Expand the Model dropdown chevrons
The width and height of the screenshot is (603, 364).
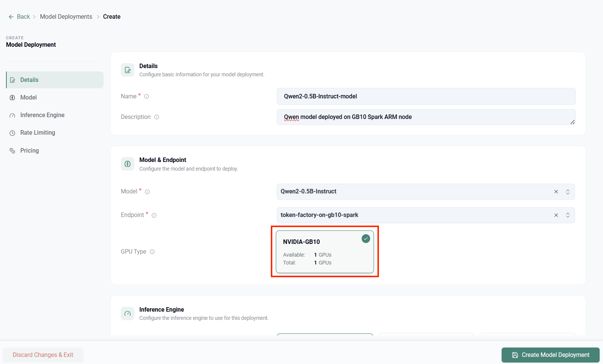point(568,192)
